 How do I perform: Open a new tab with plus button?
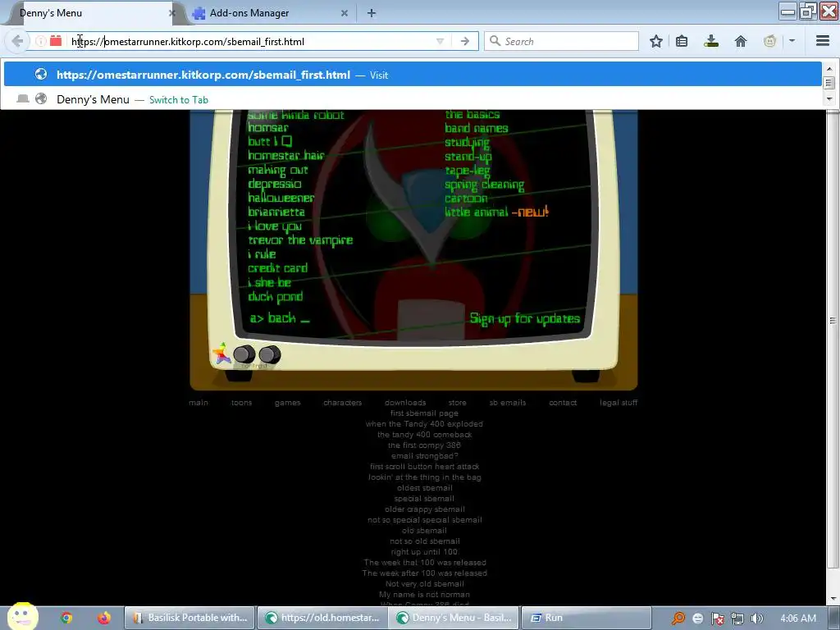tap(372, 13)
